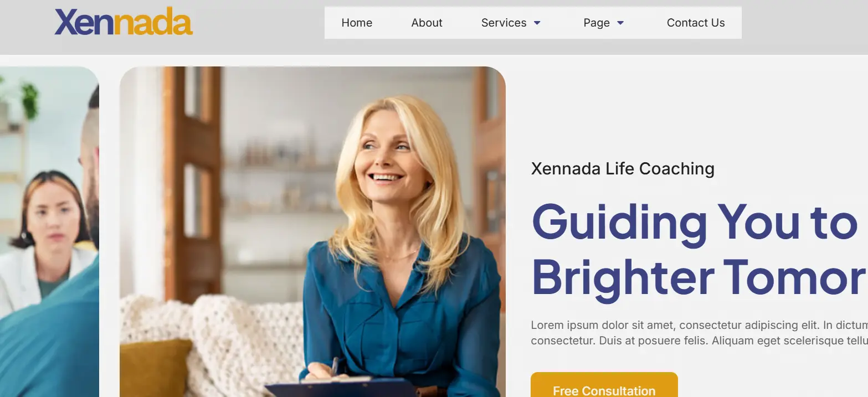Viewport: 868px width, 397px height.
Task: Click the smiling woman's face in the photo
Action: pos(387,158)
